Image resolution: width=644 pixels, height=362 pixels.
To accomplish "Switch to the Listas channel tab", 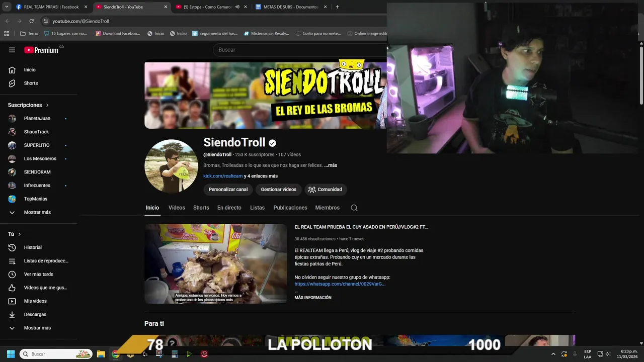I will pos(257,208).
